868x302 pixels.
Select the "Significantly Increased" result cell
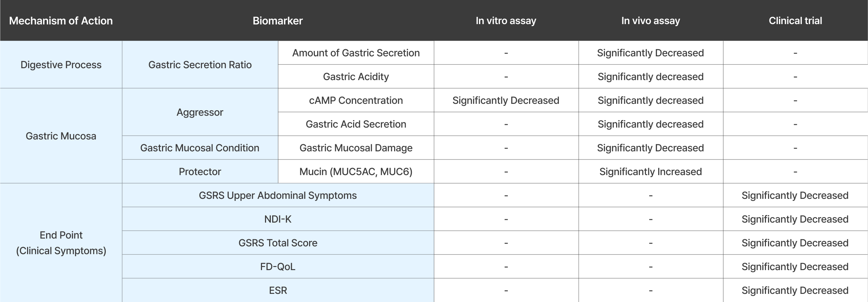[650, 172]
